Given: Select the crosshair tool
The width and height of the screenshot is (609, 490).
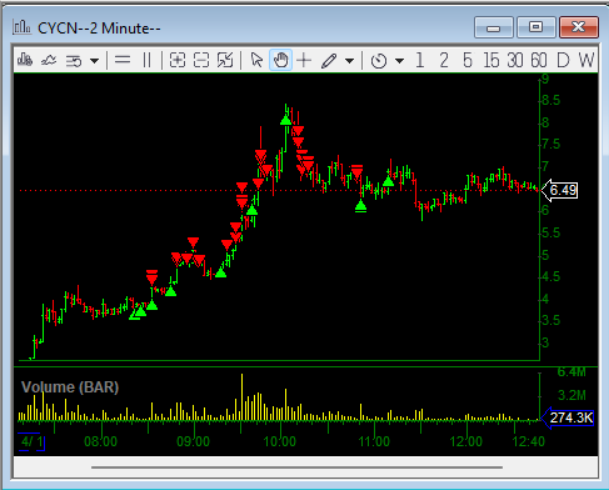Looking at the screenshot, I should pyautogui.click(x=304, y=60).
